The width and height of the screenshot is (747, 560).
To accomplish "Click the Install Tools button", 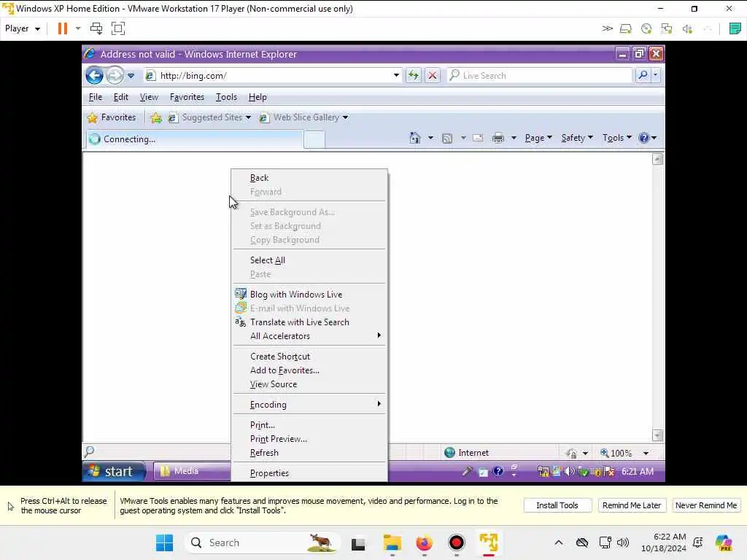I will point(557,505).
